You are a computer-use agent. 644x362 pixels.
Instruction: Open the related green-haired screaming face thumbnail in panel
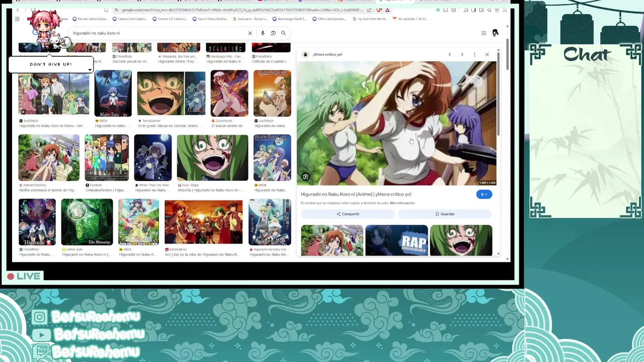tap(461, 240)
